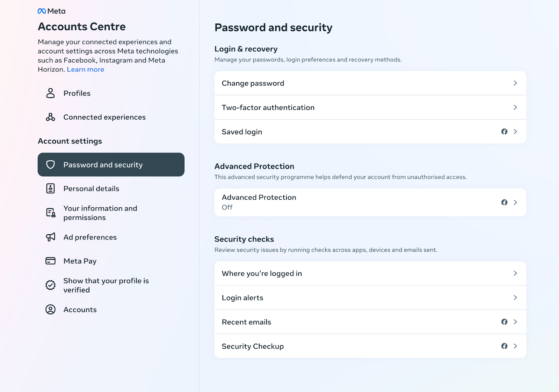This screenshot has width=559, height=392.
Task: Click the Facebook icon in Security Checkup row
Action: point(504,346)
